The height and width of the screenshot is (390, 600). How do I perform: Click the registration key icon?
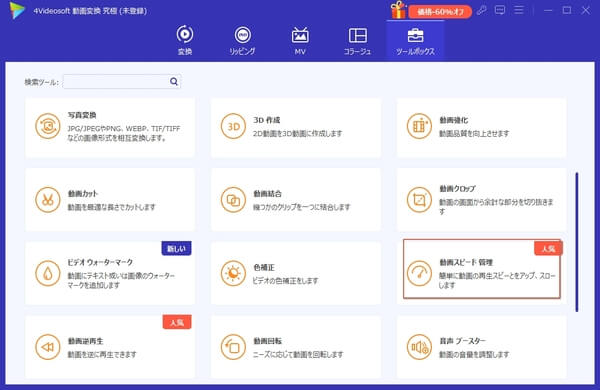[x=482, y=10]
